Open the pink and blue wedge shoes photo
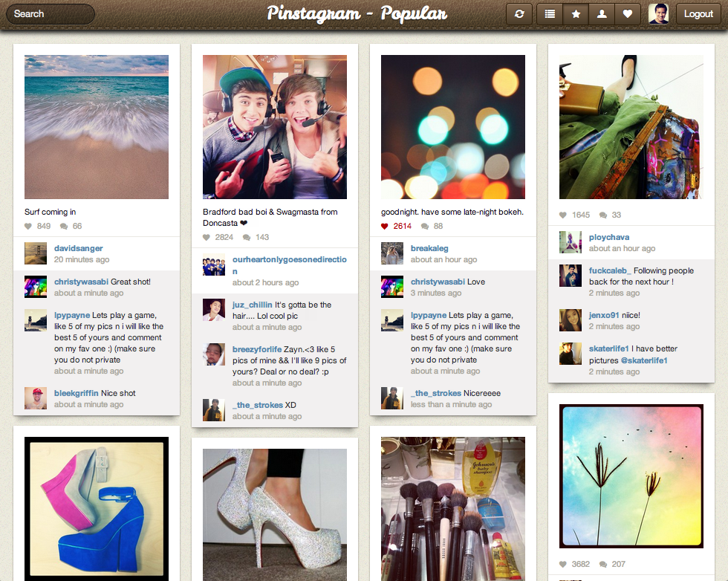The height and width of the screenshot is (581, 728). 97,508
